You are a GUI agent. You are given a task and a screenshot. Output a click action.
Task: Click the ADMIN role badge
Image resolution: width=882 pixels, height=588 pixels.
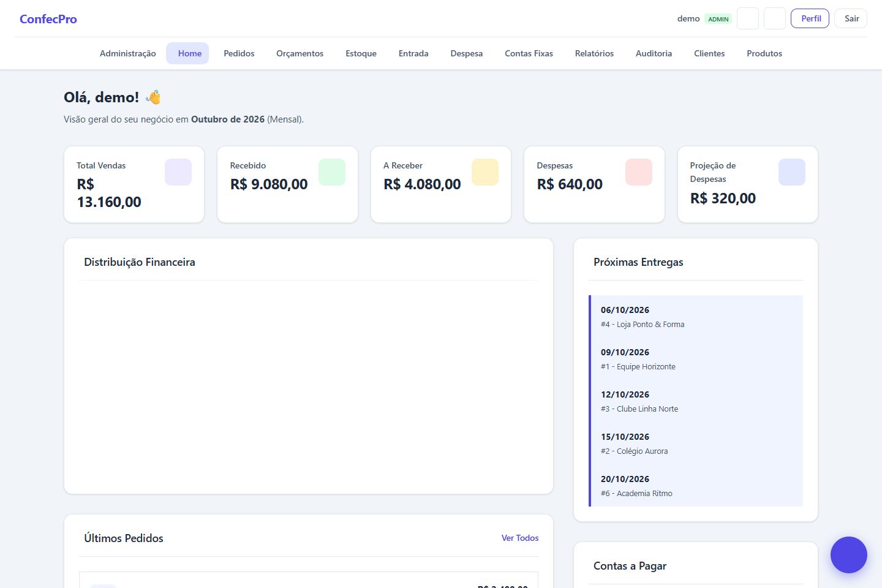(718, 19)
